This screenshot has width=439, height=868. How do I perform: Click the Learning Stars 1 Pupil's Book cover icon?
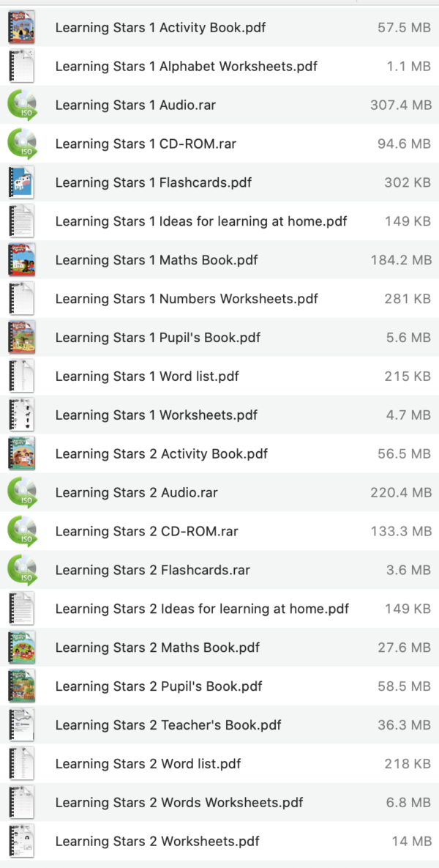pyautogui.click(x=21, y=337)
